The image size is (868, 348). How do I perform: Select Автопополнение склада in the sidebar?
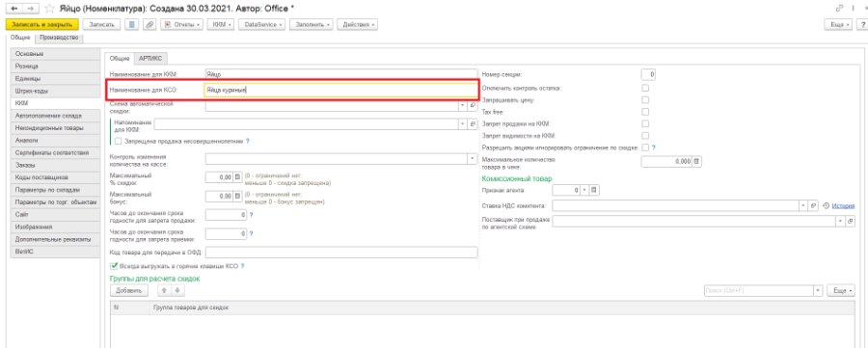[56, 116]
